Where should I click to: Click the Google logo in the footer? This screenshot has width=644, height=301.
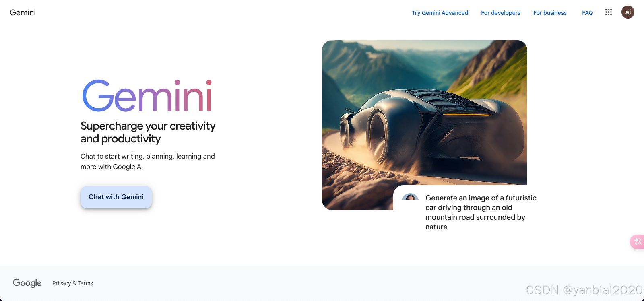point(27,283)
